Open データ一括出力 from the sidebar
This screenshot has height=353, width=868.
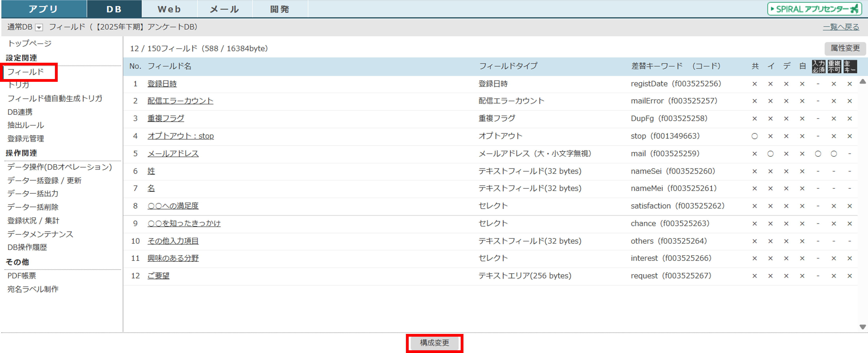33,194
